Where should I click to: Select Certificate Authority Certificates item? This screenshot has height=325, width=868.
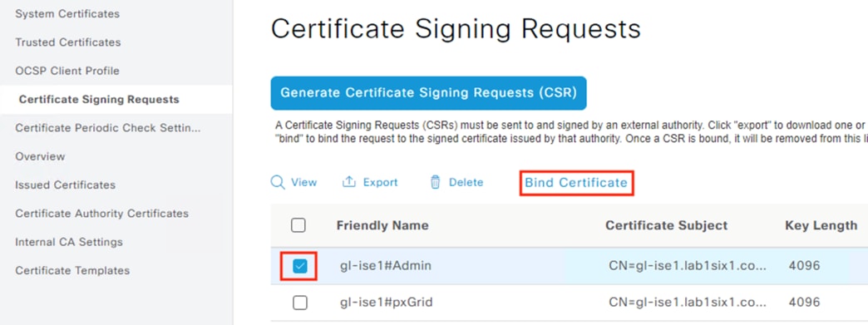pos(102,214)
